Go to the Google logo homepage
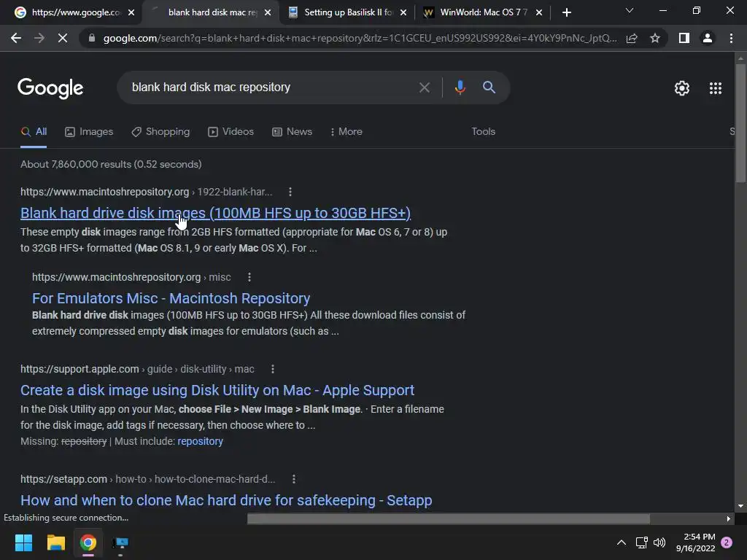This screenshot has height=560, width=747. click(50, 88)
